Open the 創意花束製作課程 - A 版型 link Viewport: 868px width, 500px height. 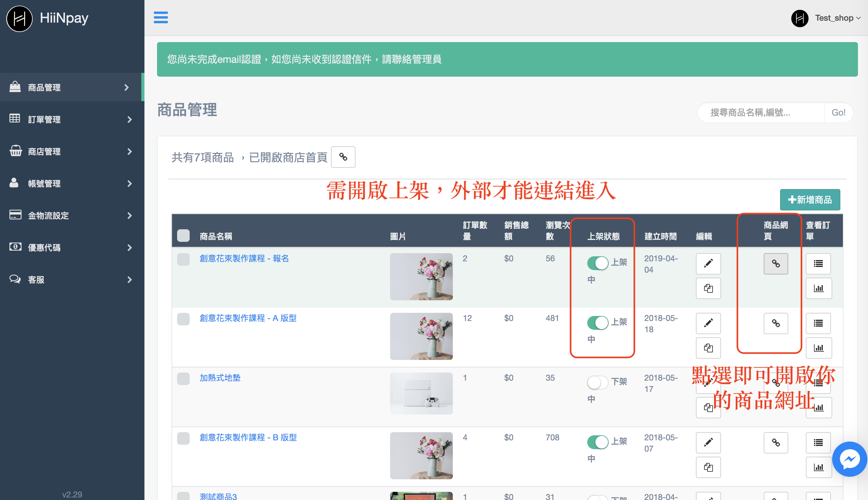click(248, 318)
